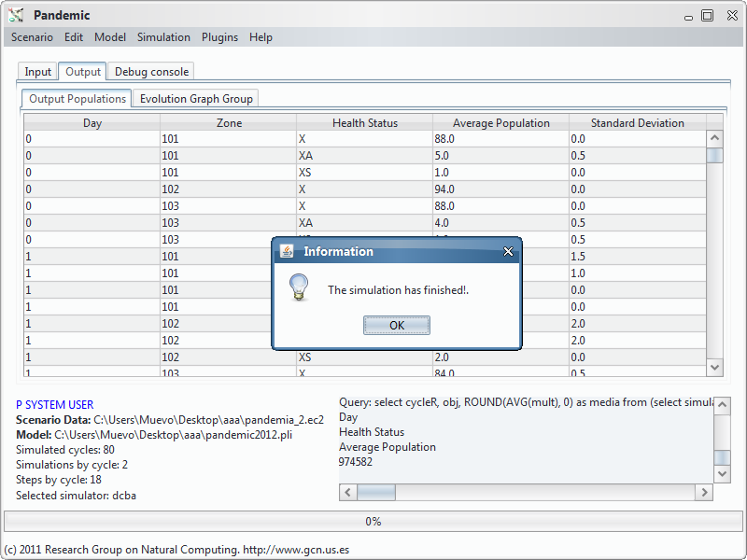
Task: Click the copyright gcn.us.es footer text
Action: (176, 550)
